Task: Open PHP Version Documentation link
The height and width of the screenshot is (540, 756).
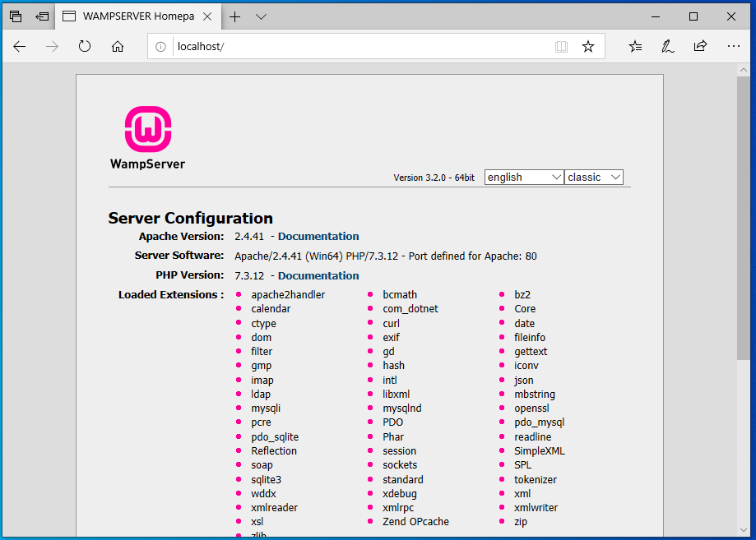Action: (318, 276)
